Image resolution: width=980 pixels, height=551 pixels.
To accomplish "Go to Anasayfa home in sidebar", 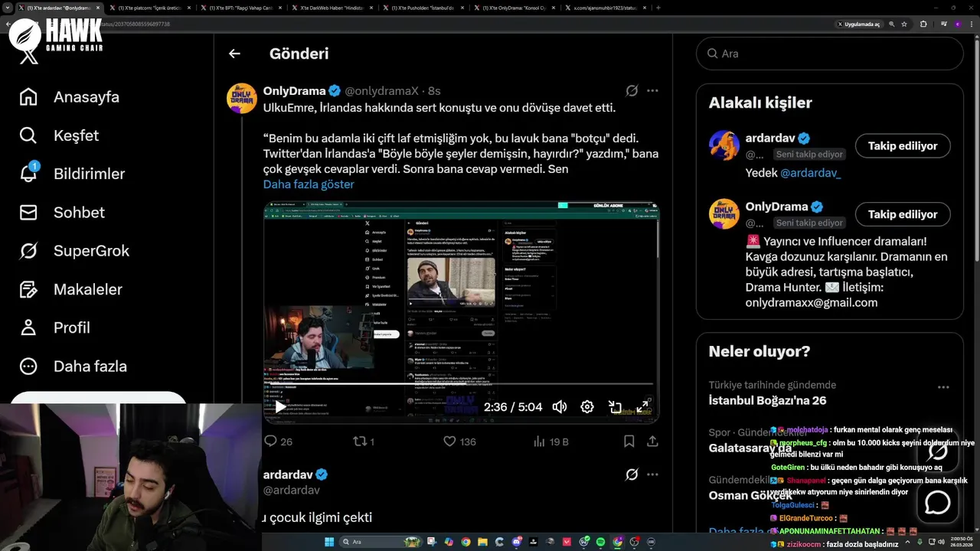I will (x=70, y=97).
